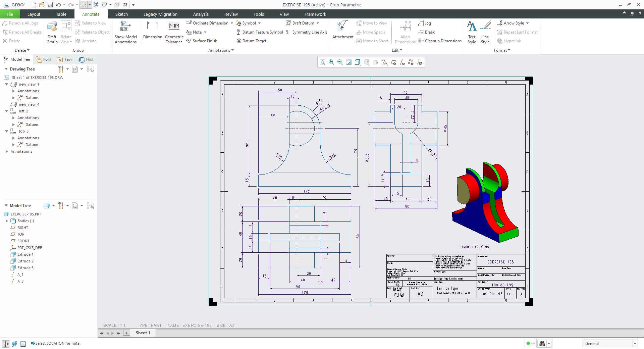Switch to the Sketch ribbon tab
644x349 pixels.
click(121, 14)
